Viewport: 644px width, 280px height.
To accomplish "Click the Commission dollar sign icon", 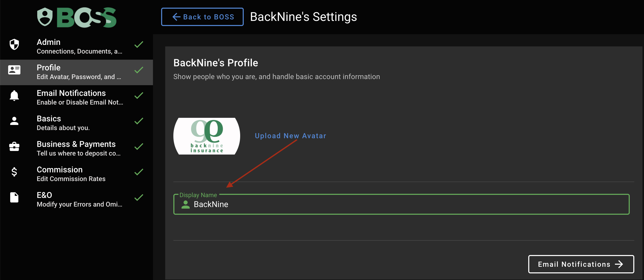I will [x=14, y=172].
